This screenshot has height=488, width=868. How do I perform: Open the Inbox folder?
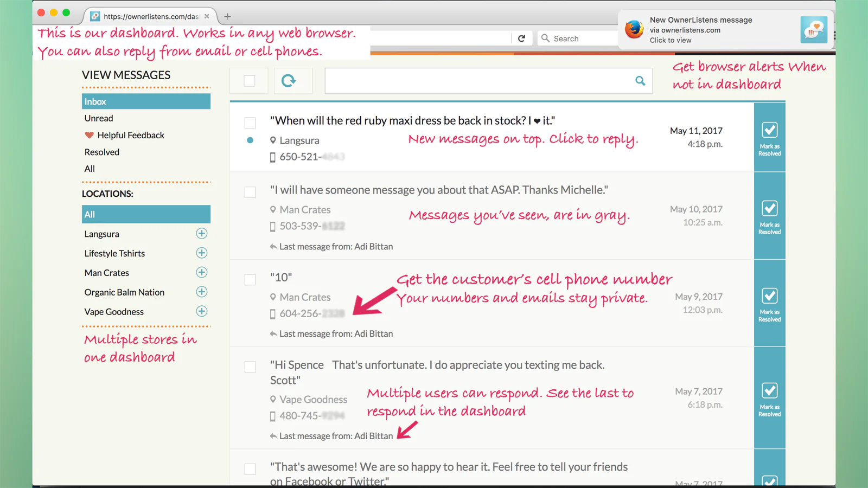[146, 101]
